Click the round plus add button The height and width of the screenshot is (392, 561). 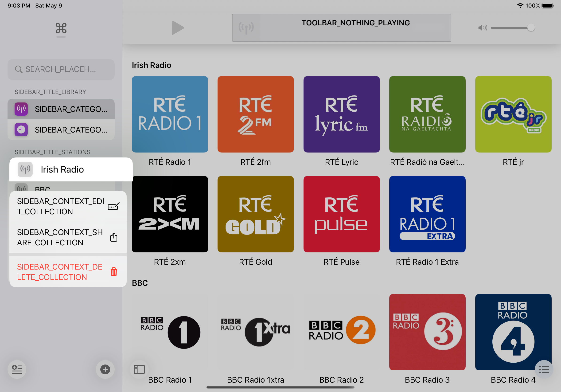[x=105, y=369]
